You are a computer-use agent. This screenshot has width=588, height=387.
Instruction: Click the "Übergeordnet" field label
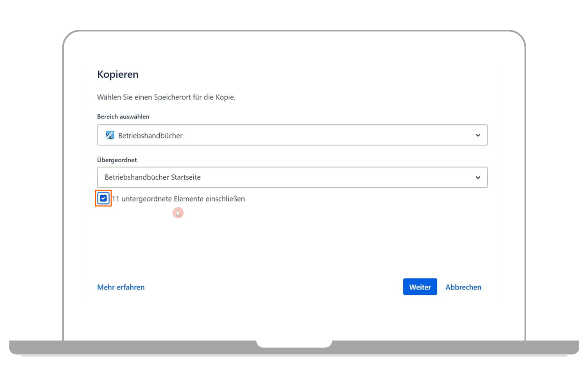(x=117, y=160)
